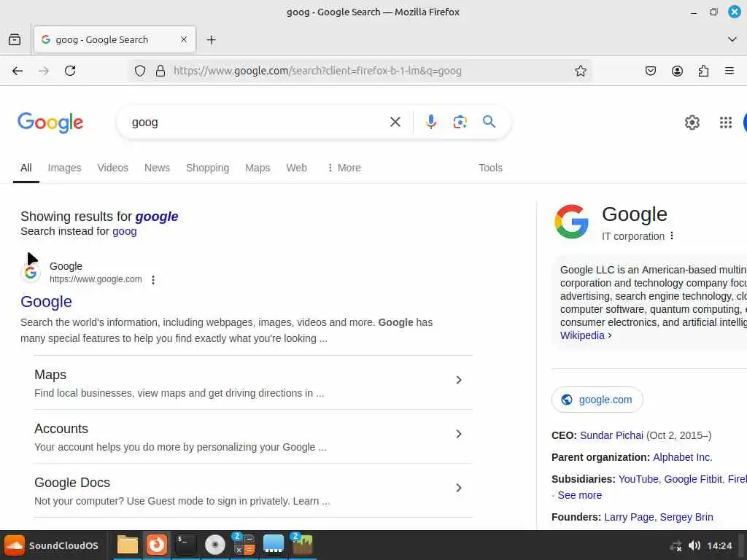Open the network connection tray icon
Screen dimensions: 747x560
tap(676, 546)
